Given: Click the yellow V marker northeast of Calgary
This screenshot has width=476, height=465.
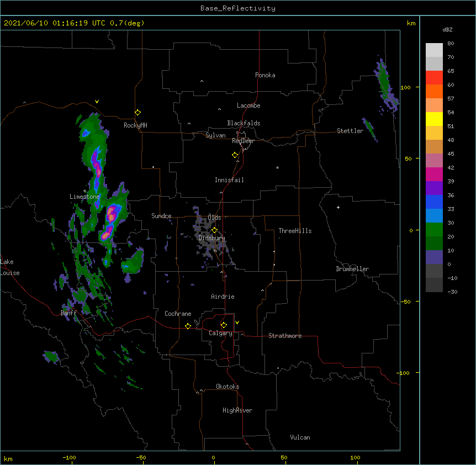Looking at the screenshot, I should 237,323.
